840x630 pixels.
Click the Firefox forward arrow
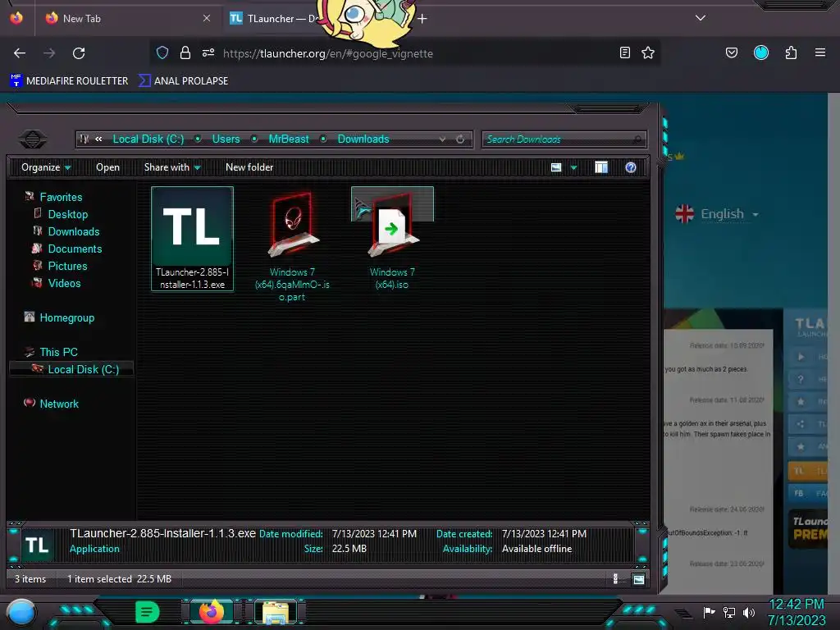coord(49,53)
